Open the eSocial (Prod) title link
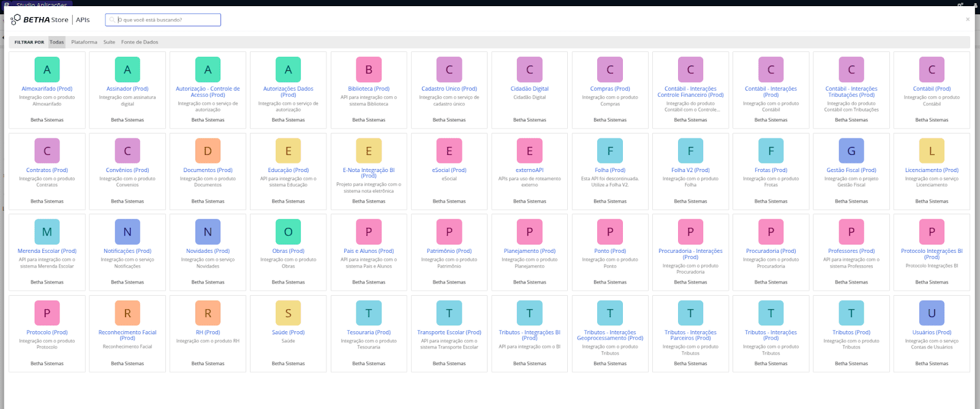This screenshot has width=980, height=409. click(x=449, y=170)
